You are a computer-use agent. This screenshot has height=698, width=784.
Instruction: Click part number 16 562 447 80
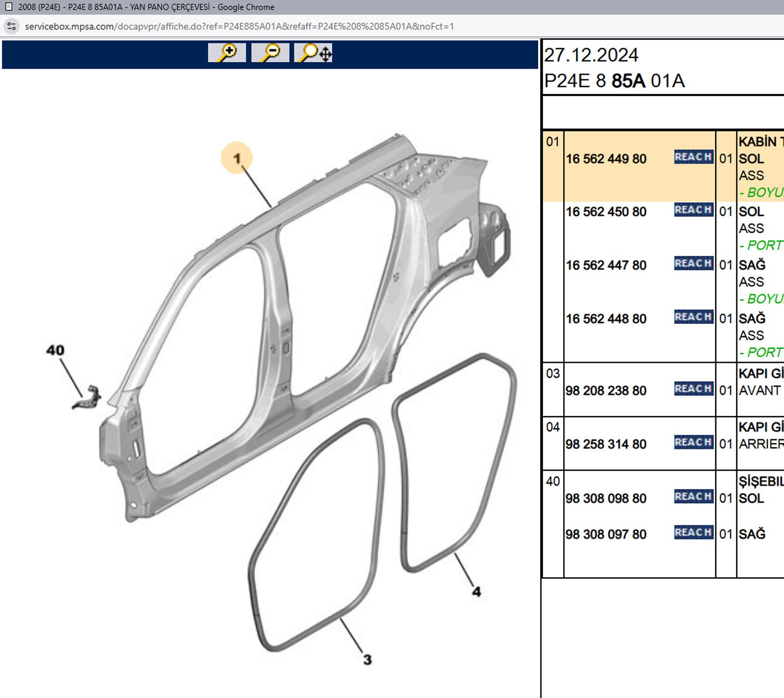pos(606,265)
